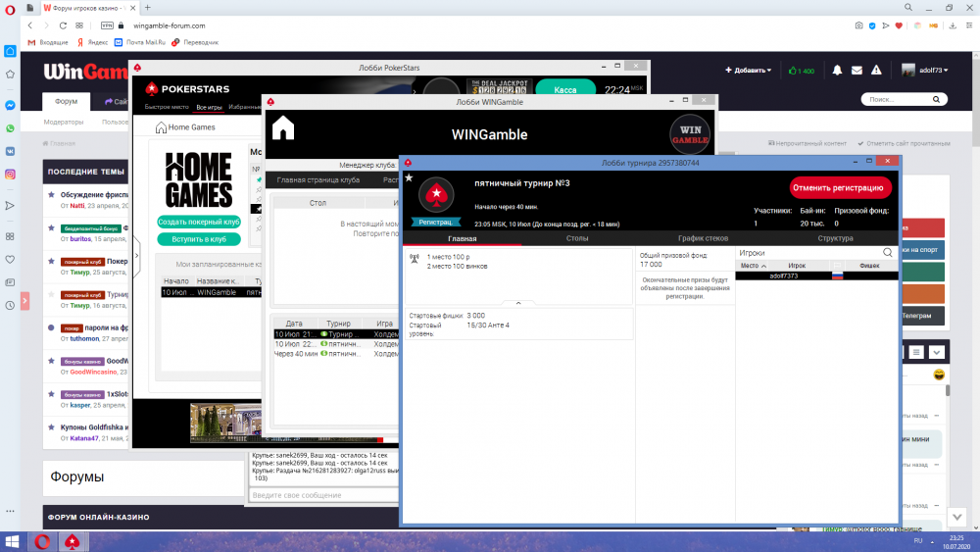This screenshot has width=980, height=552.
Task: Collapse the prize info panel chevron
Action: (518, 303)
